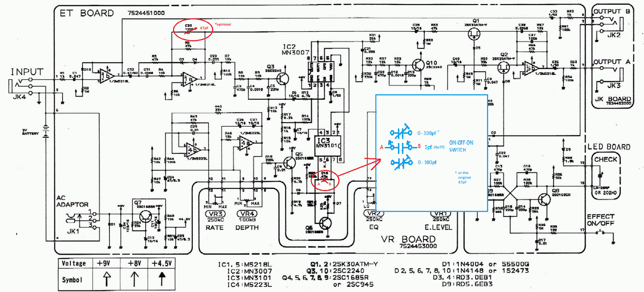Click the Q10 transistor symbol
Image resolution: width=644 pixels, height=292 pixels.
[419, 65]
